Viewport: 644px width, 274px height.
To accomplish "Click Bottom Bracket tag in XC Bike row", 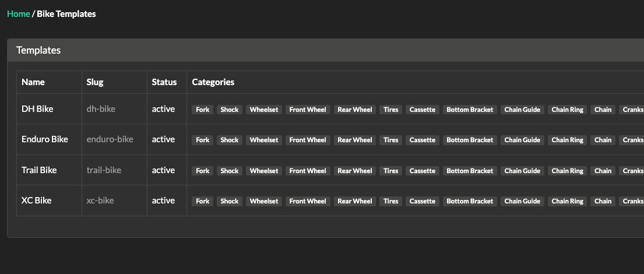I will click(470, 201).
